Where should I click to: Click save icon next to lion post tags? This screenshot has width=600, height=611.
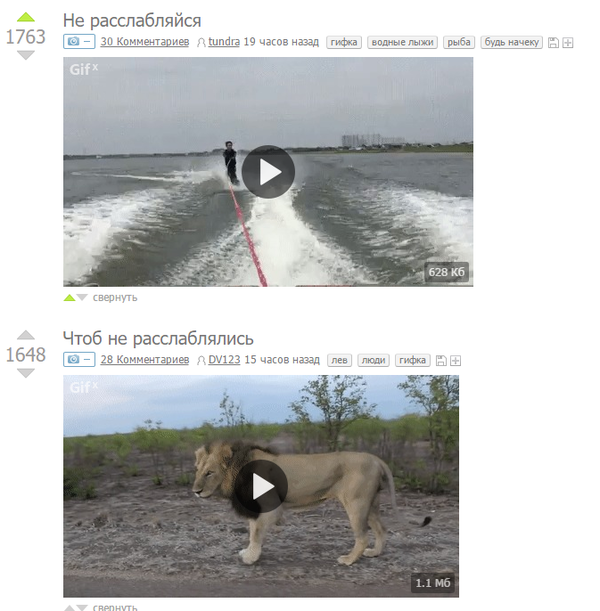[441, 360]
